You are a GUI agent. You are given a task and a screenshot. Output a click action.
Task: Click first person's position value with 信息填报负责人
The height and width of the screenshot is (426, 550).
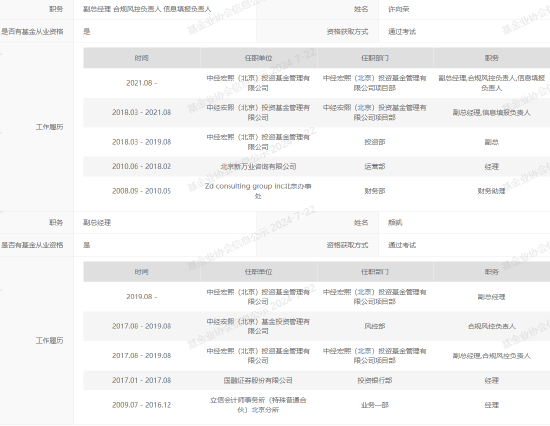147,9
